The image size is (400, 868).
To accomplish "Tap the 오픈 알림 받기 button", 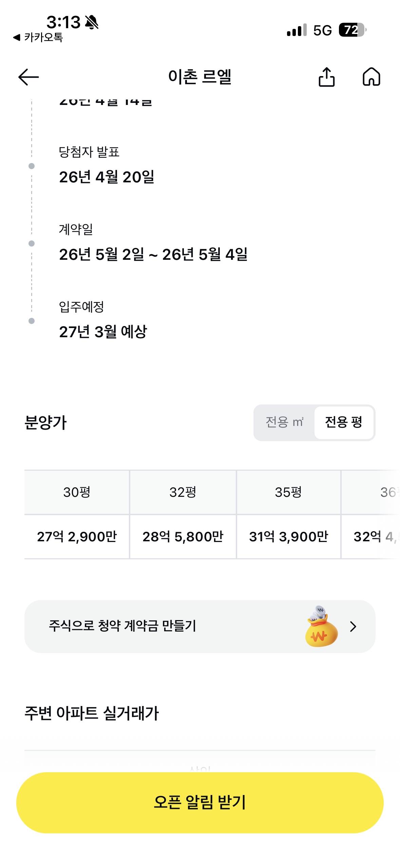I will pos(200,802).
